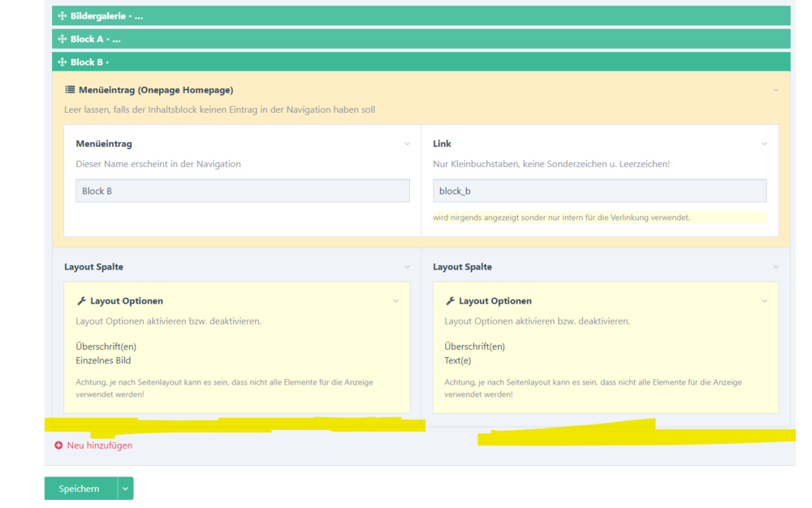Click the wrench icon in left Layout Optionen
The height and width of the screenshot is (508, 812).
pos(81,301)
